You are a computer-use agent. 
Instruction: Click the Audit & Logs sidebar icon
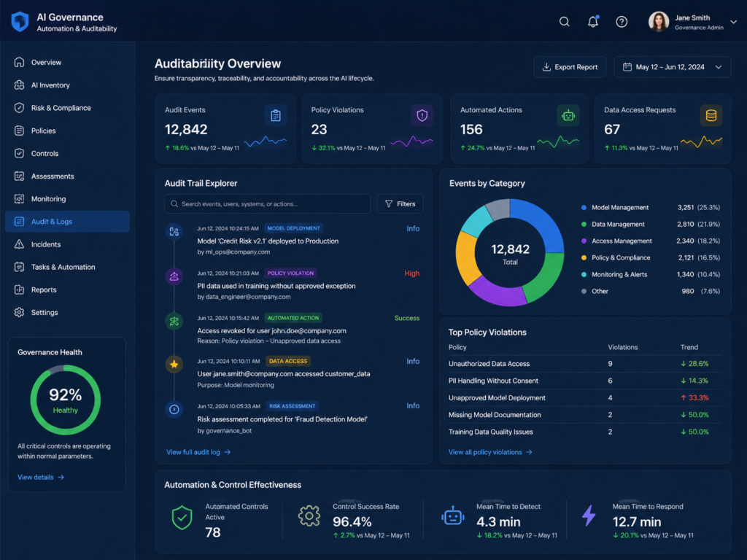tap(19, 222)
